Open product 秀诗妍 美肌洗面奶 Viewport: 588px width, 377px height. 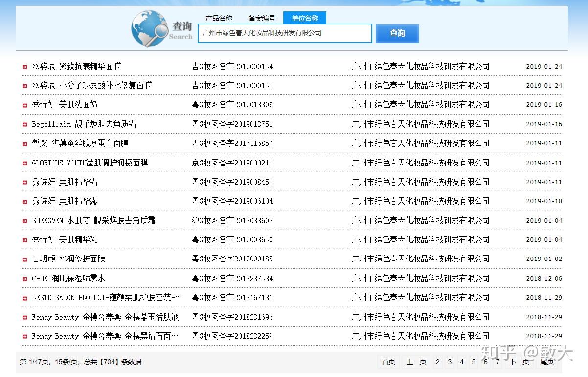tap(65, 105)
